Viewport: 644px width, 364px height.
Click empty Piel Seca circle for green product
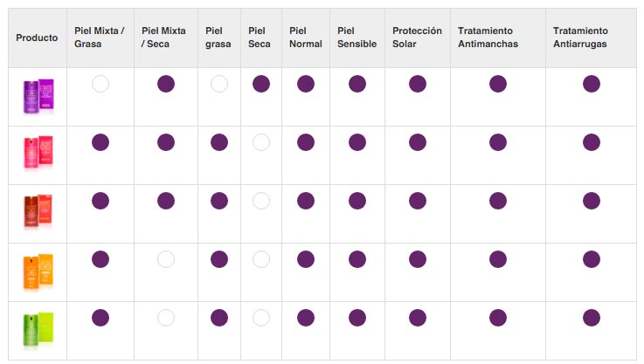click(260, 318)
